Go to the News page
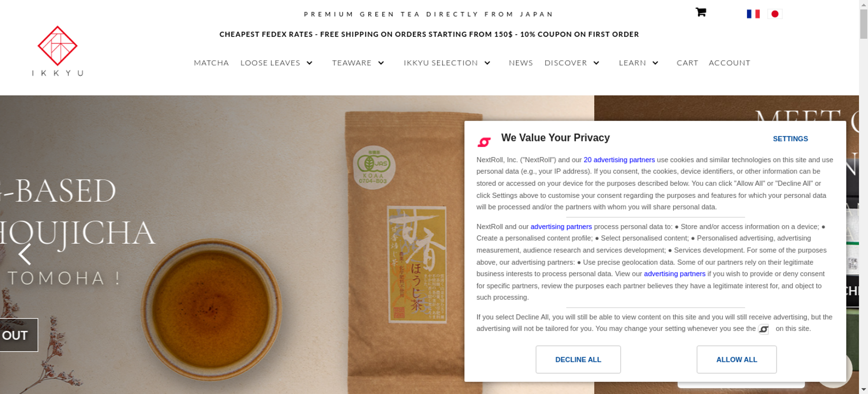Screen dimensions: 868x394 coord(521,63)
